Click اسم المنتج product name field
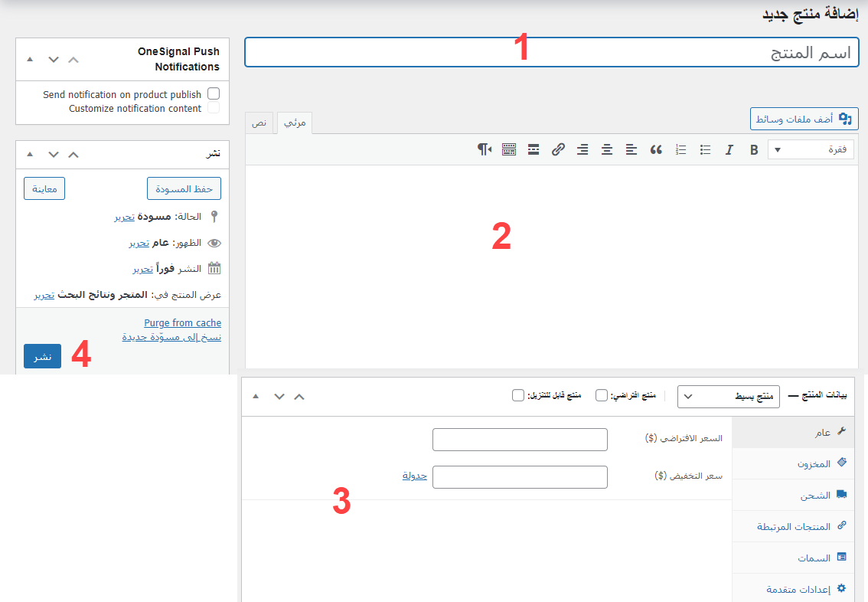 click(x=551, y=53)
